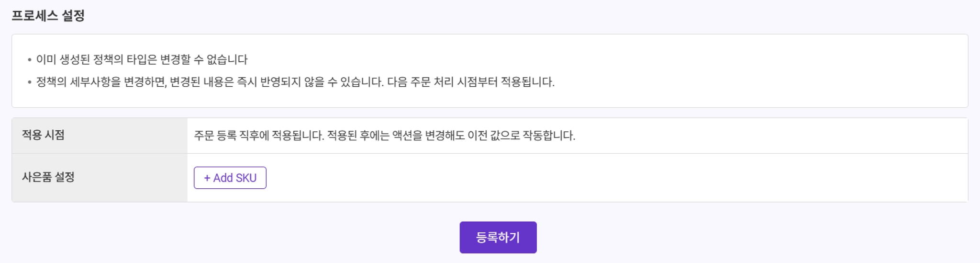Click the + Add SKU button
This screenshot has height=263, width=980.
click(230, 178)
